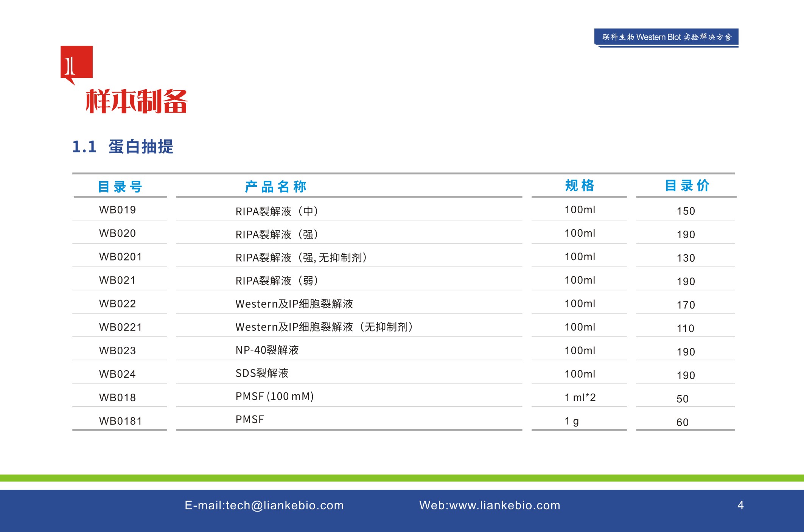The height and width of the screenshot is (532, 804).
Task: Select Western及IP细胞裂解液 (无抑制剂) entry
Action: 324,327
